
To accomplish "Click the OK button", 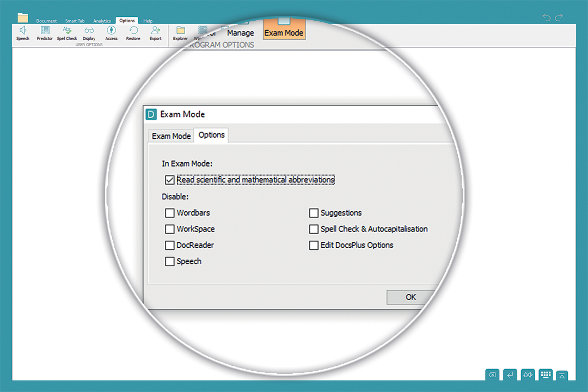I will [411, 297].
